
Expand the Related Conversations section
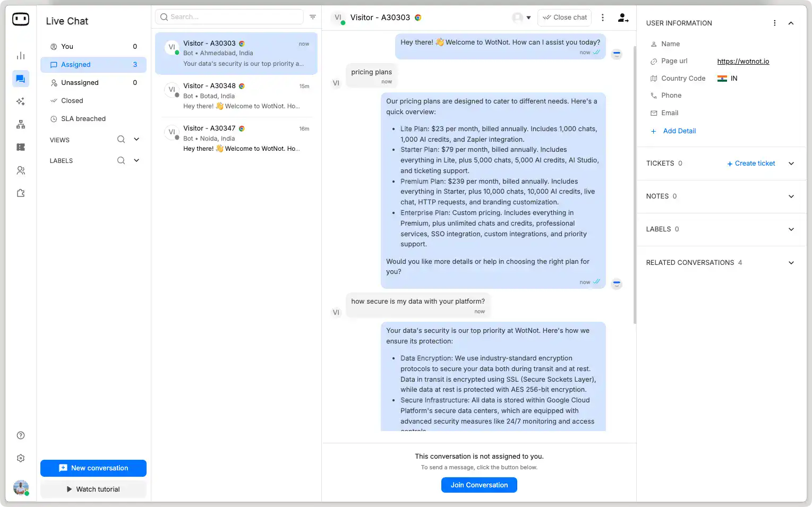(791, 262)
